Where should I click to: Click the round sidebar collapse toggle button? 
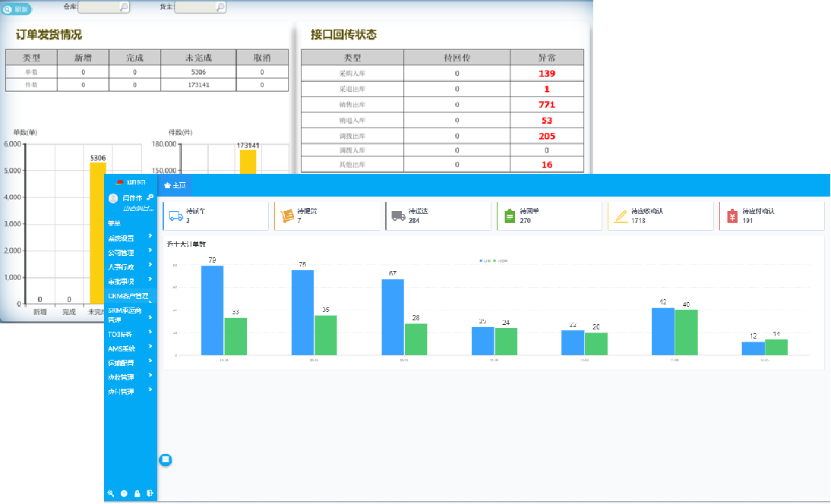click(166, 459)
